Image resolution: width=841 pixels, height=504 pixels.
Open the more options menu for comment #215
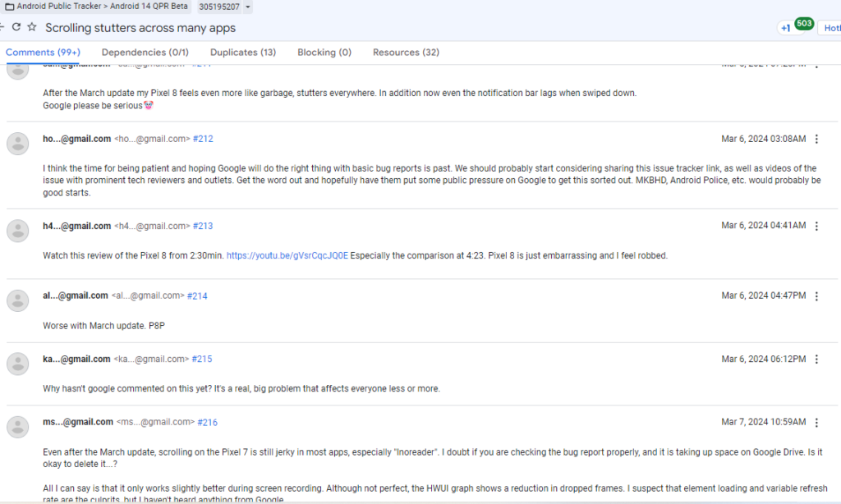click(817, 360)
